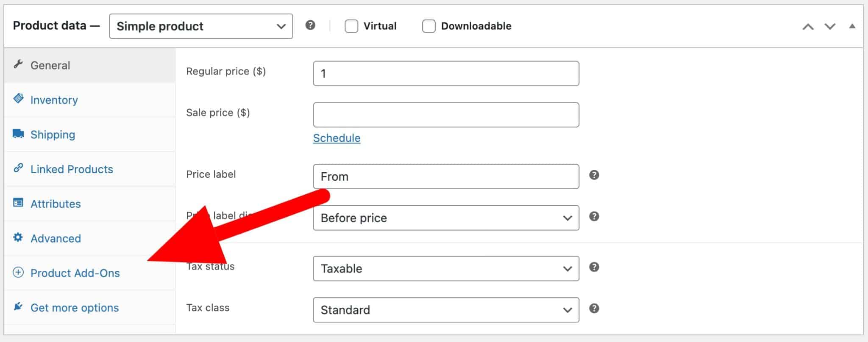Image resolution: width=868 pixels, height=342 pixels.
Task: Click the plus-circle icon for Product Add-Ons
Action: coord(17,273)
